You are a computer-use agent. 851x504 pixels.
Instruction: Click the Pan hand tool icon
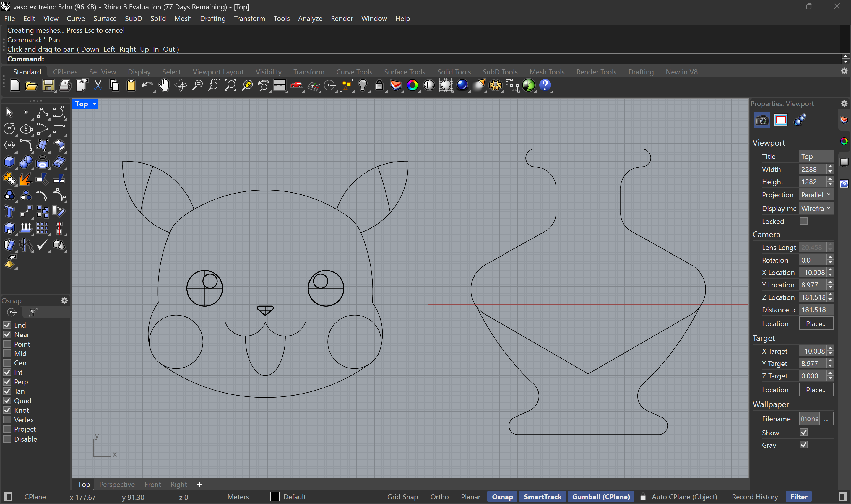[x=164, y=85]
